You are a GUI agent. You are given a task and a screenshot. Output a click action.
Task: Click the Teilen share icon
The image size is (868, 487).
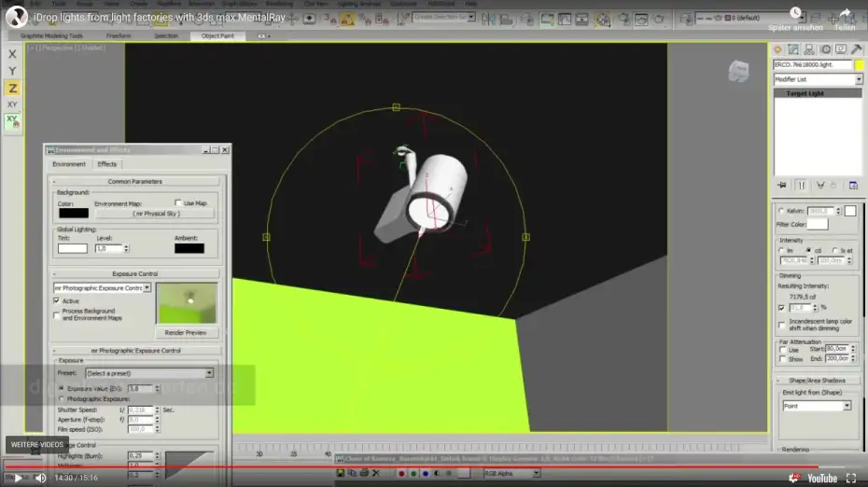845,13
